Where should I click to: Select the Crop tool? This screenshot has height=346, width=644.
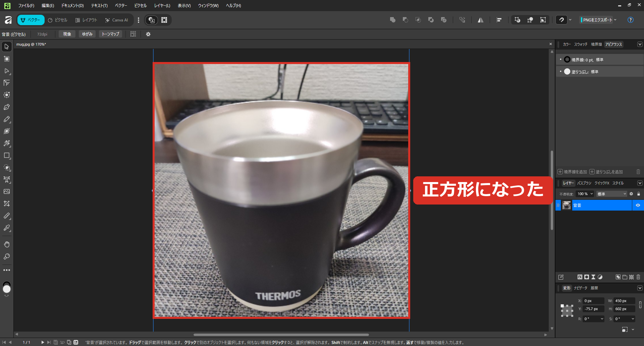click(7, 204)
